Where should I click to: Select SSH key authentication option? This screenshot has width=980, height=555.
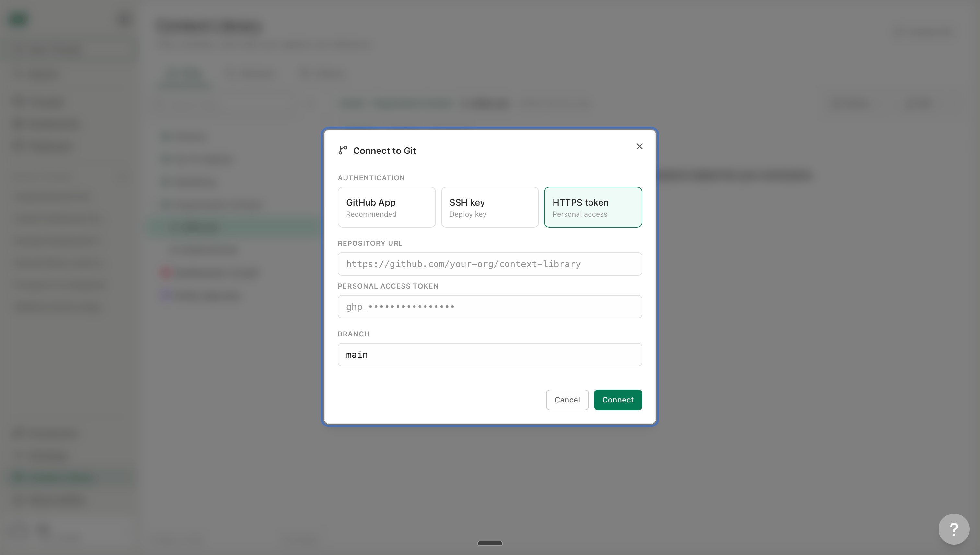[490, 207]
